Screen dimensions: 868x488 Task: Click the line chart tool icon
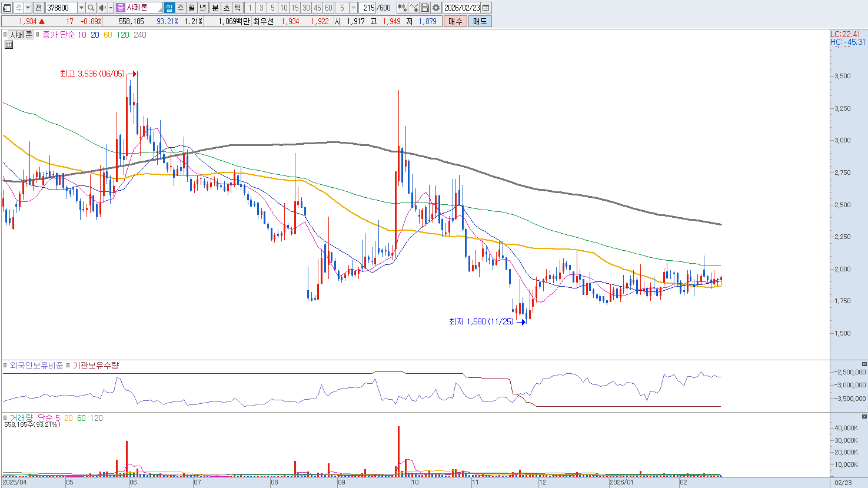(x=414, y=8)
